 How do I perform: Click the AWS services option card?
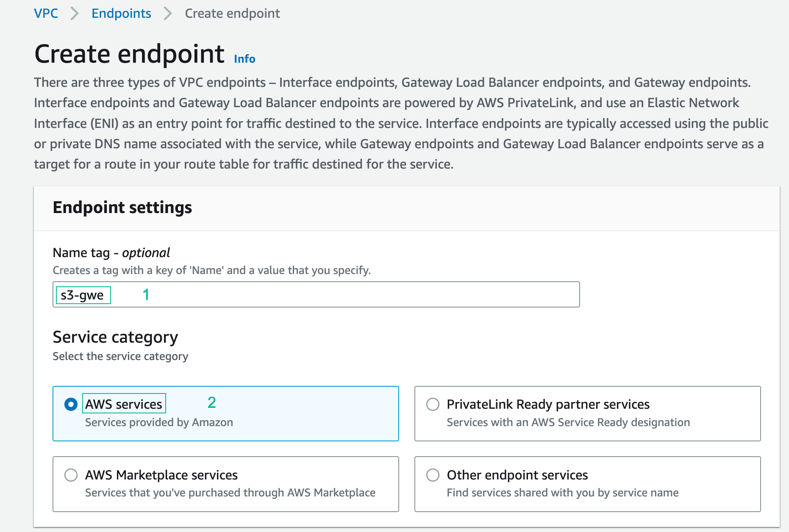(225, 413)
